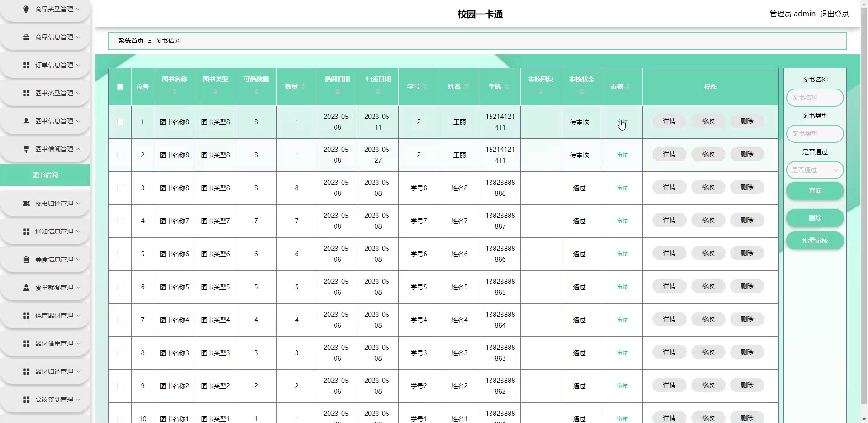This screenshot has height=423, width=868.
Task: Click 修改 for row 3
Action: point(708,187)
